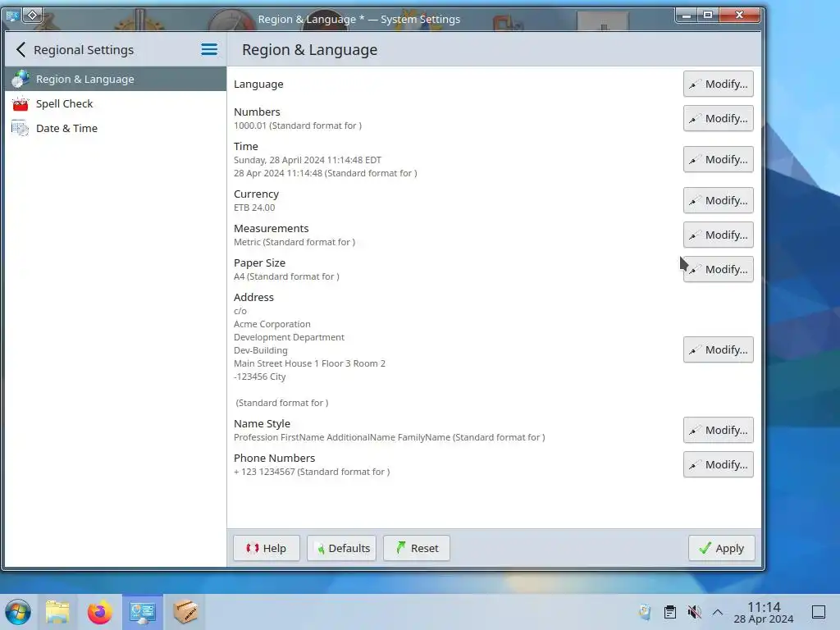The width and height of the screenshot is (840, 630).
Task: Open the hamburger menu in sidebar
Action: pyautogui.click(x=209, y=50)
